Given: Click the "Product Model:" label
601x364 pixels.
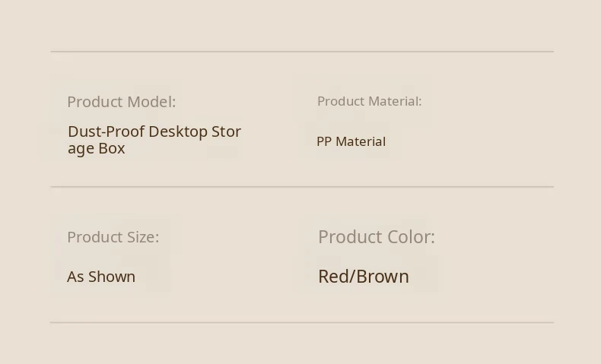Looking at the screenshot, I should pos(121,102).
